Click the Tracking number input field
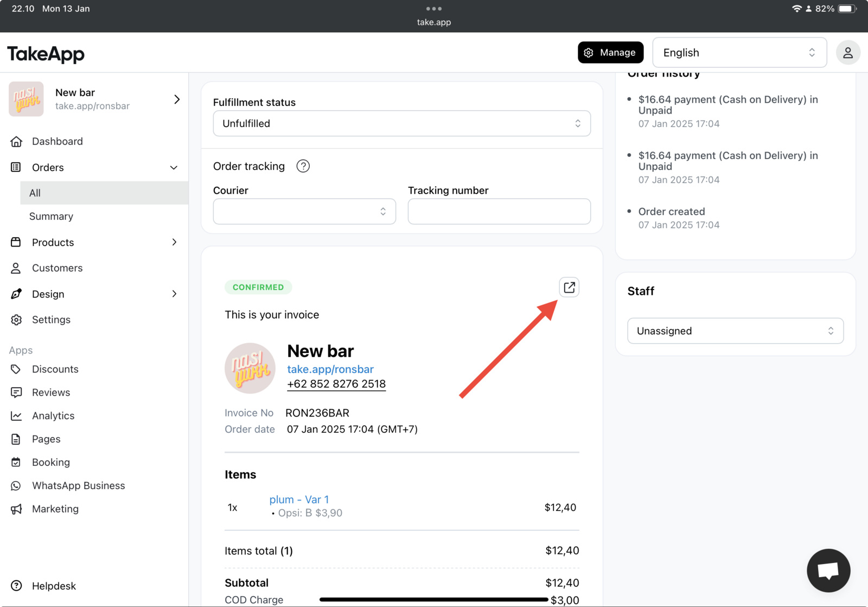The width and height of the screenshot is (868, 607). click(x=499, y=211)
